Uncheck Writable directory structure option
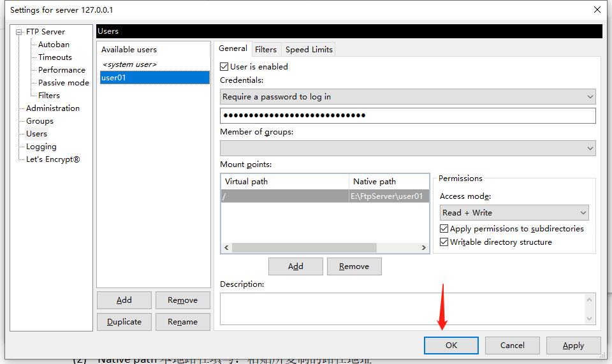Viewport: 612px width, 364px height. point(444,242)
